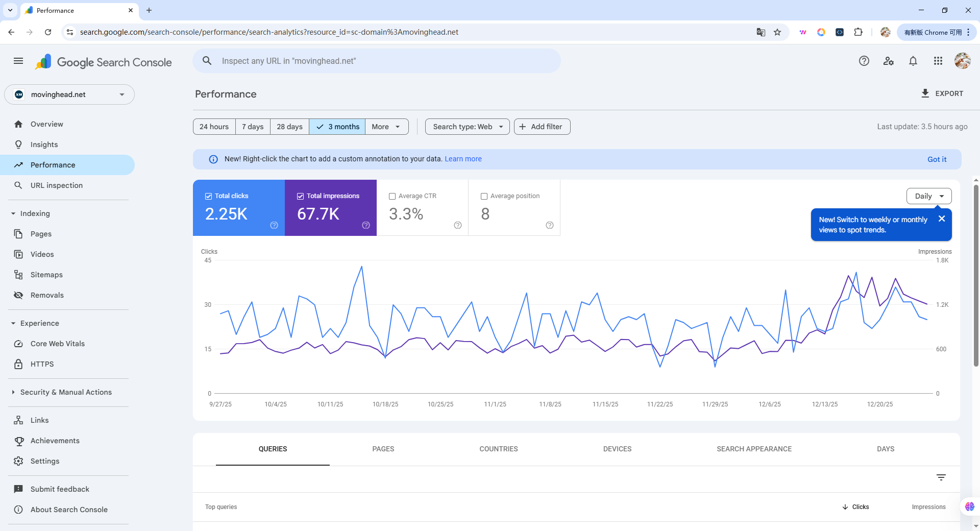Open the users and permissions icon
This screenshot has width=980, height=531.
click(x=889, y=61)
